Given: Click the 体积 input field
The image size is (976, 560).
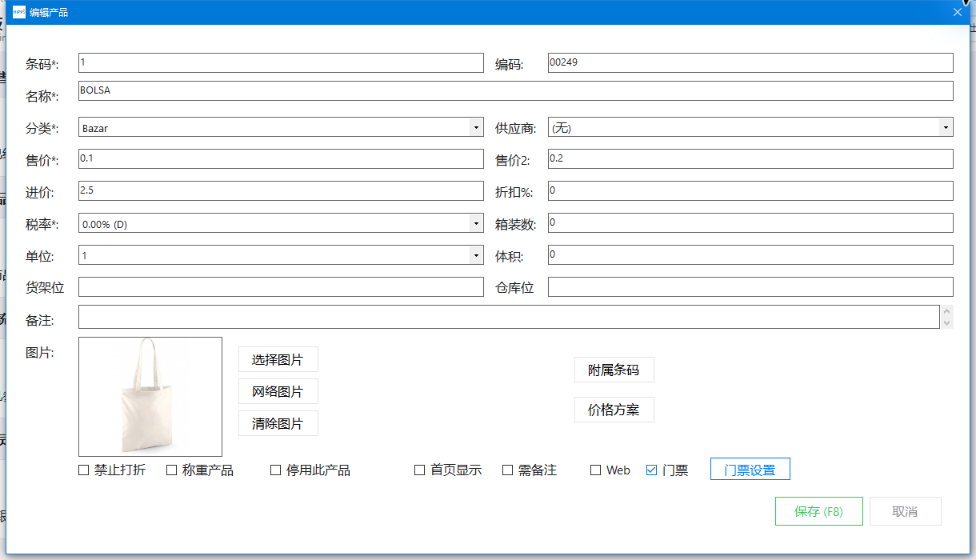Looking at the screenshot, I should coord(750,255).
